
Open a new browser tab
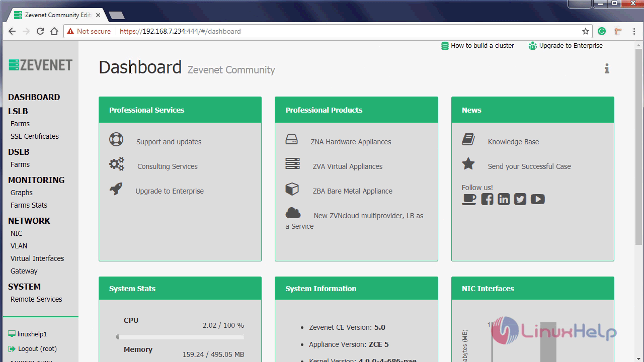tap(117, 16)
